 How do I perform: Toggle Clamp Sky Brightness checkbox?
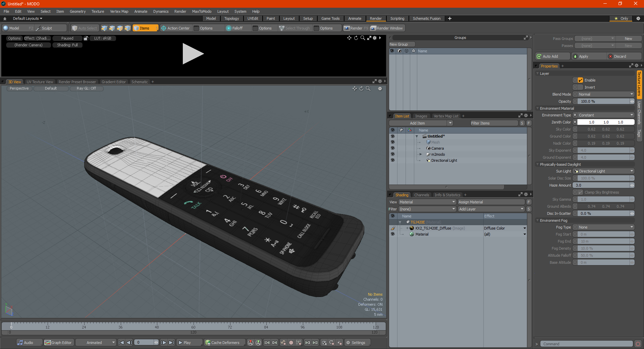(581, 192)
